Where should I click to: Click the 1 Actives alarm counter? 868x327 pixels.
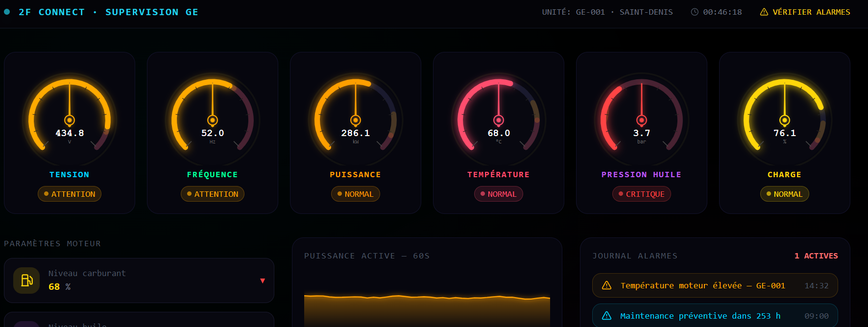(x=816, y=256)
